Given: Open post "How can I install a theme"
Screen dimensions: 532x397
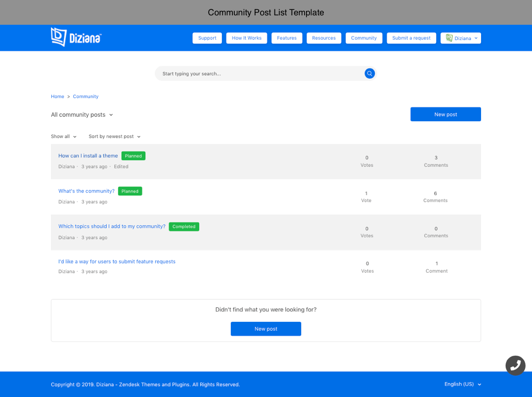Looking at the screenshot, I should (x=88, y=156).
